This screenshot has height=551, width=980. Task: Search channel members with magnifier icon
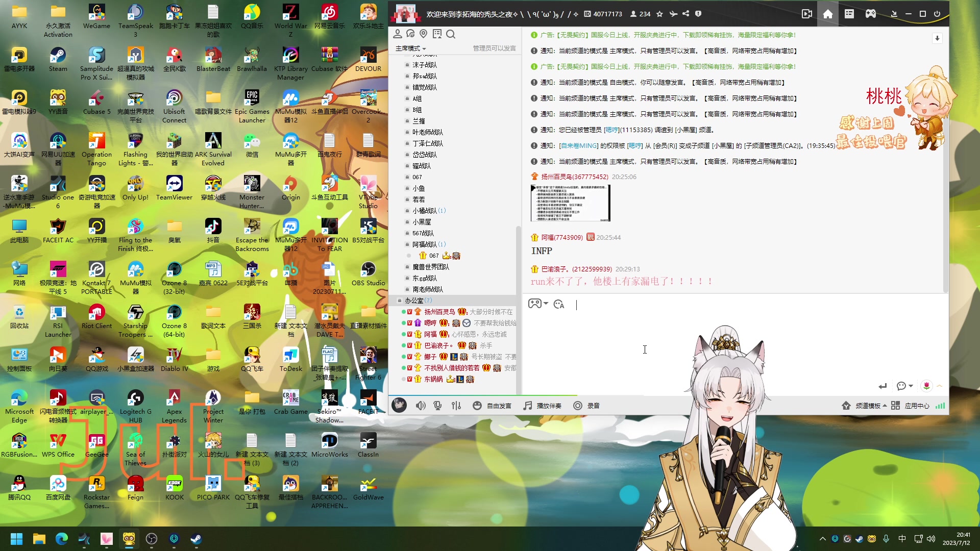click(451, 34)
